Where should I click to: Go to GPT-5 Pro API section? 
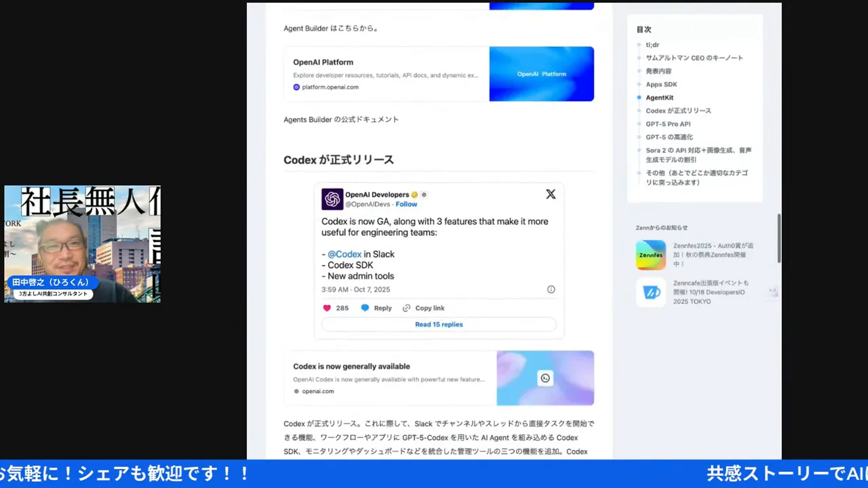point(668,124)
